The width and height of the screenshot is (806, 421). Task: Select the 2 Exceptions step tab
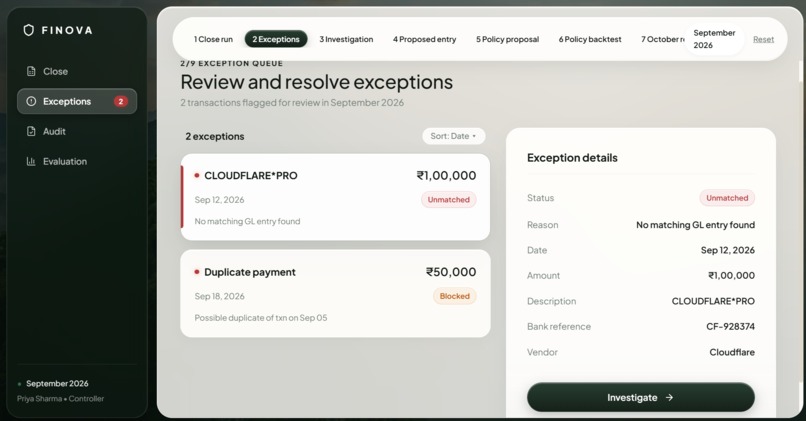276,39
